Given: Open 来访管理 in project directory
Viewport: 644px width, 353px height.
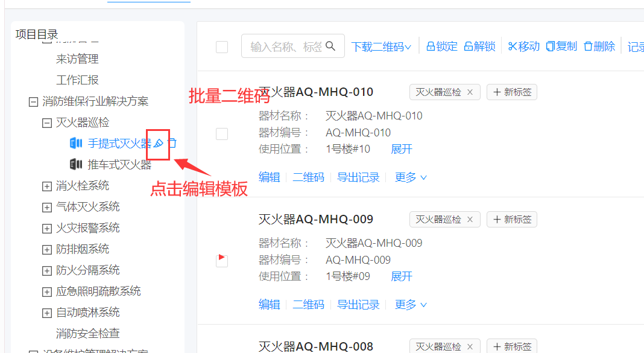Looking at the screenshot, I should 77,59.
